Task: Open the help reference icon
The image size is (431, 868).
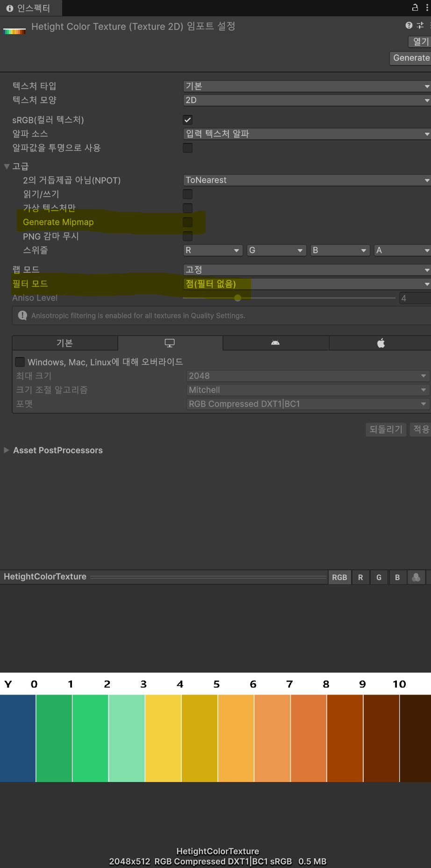Action: click(x=409, y=25)
